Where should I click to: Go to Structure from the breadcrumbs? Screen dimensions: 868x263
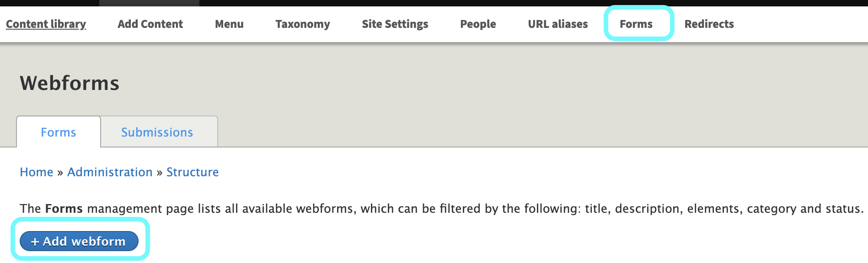click(193, 172)
